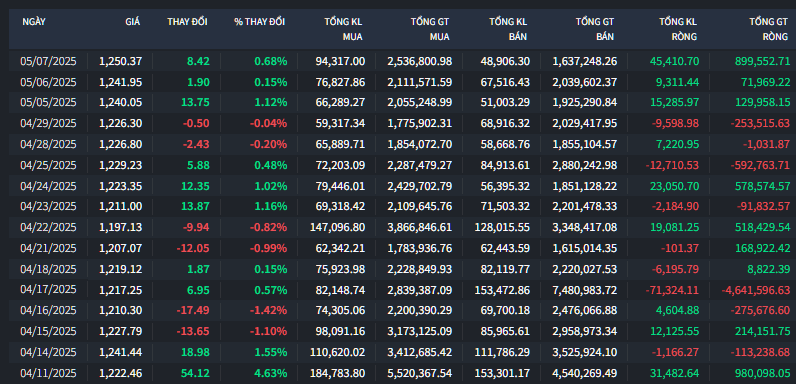Click the THAY ĐỔI column header
Viewport: 796px width, 384px height.
click(x=187, y=22)
